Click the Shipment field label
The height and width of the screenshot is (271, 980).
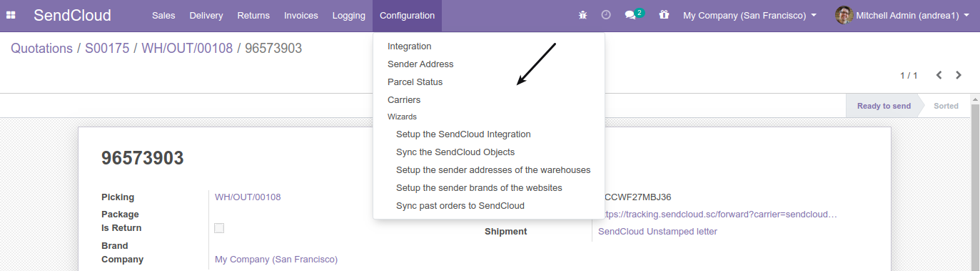[x=506, y=231]
